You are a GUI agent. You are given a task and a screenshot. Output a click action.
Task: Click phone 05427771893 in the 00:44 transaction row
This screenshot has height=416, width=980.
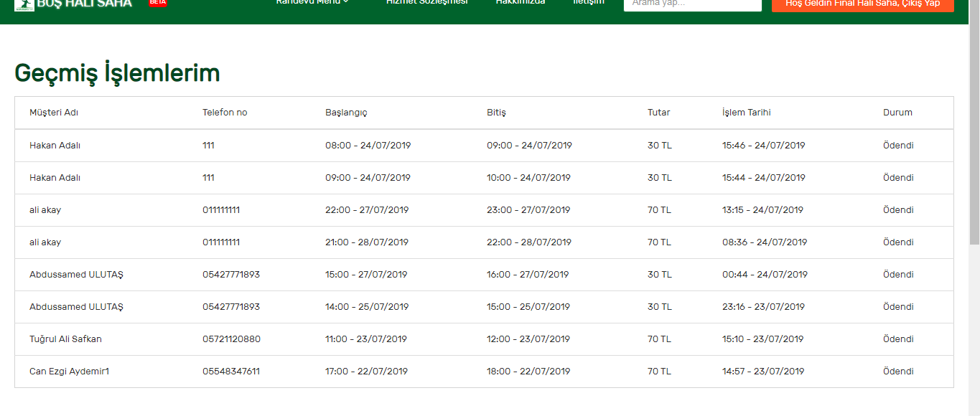click(231, 275)
